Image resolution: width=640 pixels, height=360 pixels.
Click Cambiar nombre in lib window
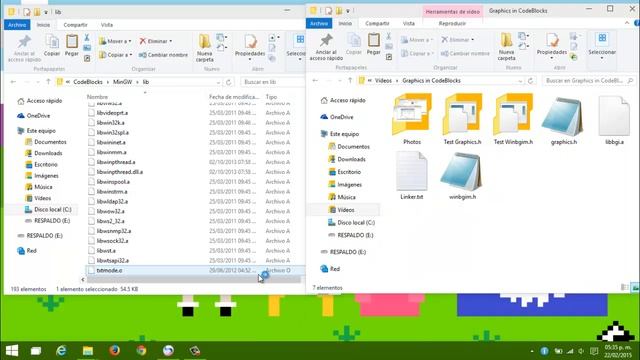tap(163, 55)
